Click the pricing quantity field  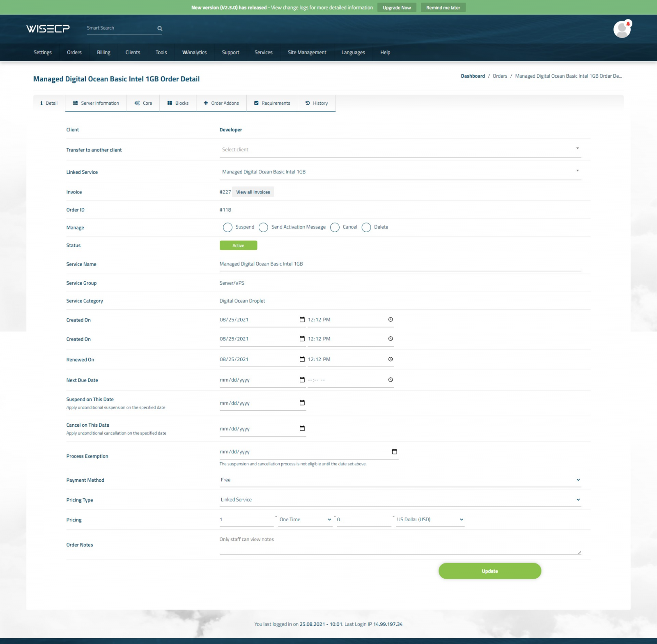[246, 520]
